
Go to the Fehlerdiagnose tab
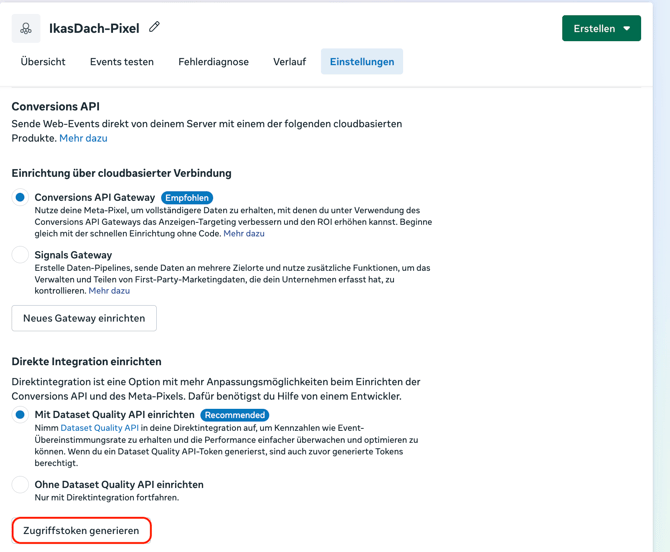[x=213, y=62]
